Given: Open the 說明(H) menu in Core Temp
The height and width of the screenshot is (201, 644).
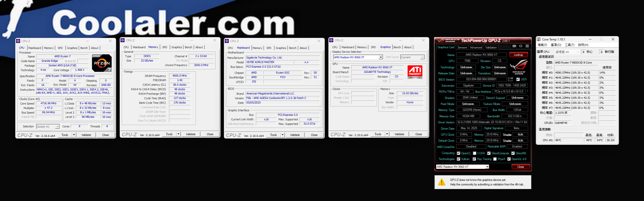Looking at the screenshot, I should pyautogui.click(x=583, y=45).
